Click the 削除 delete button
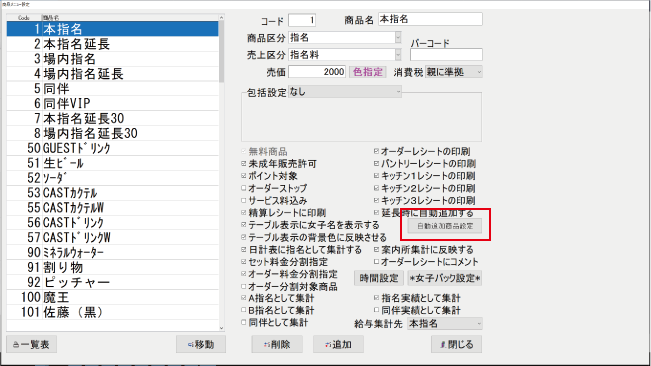This screenshot has width=651, height=366. [277, 344]
